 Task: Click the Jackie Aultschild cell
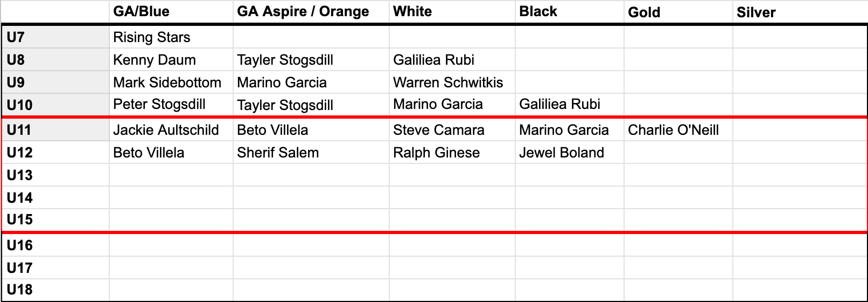[x=166, y=130]
